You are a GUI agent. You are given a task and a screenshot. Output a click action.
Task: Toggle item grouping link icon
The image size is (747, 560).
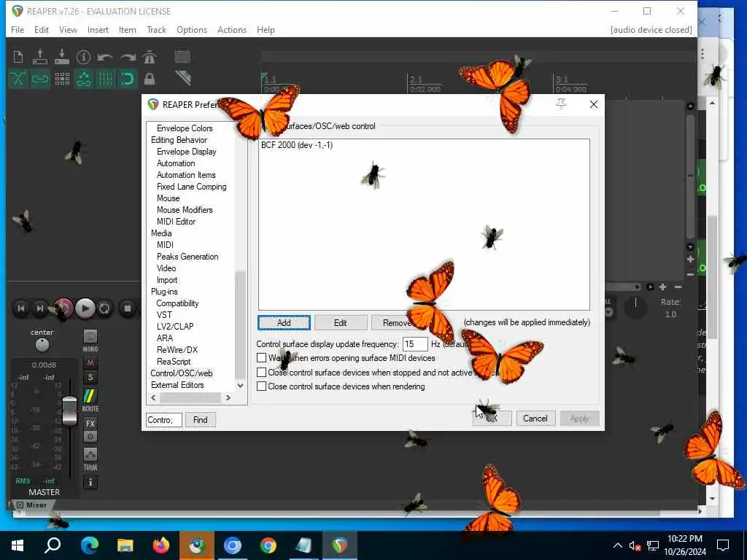click(x=40, y=79)
